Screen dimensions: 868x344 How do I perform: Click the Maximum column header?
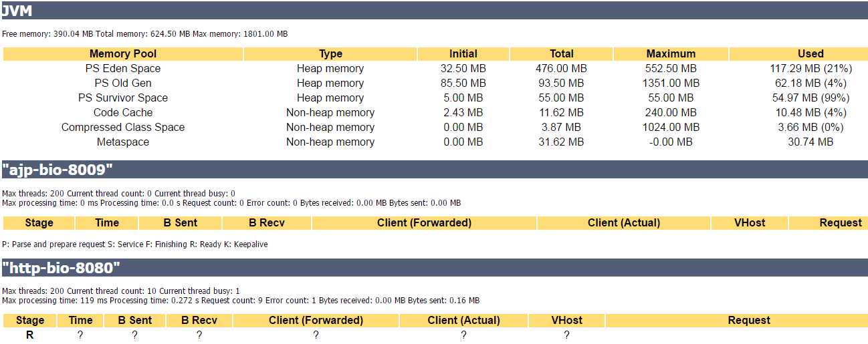point(671,53)
